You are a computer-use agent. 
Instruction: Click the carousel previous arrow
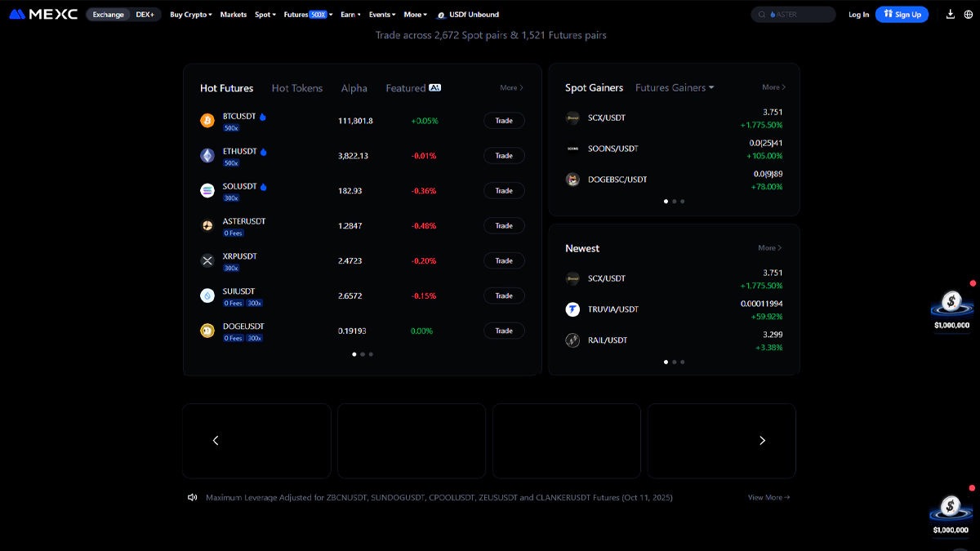point(216,441)
